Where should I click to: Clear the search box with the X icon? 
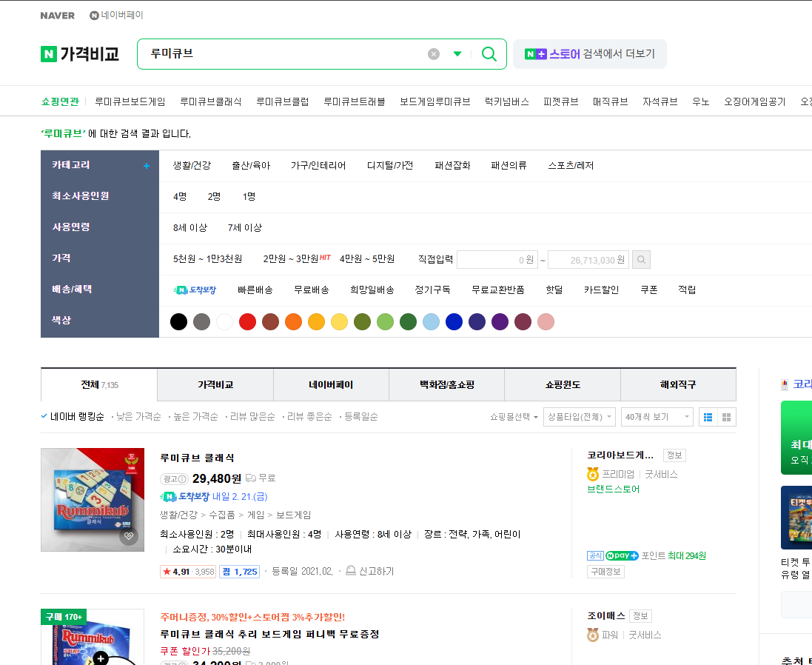click(x=434, y=54)
